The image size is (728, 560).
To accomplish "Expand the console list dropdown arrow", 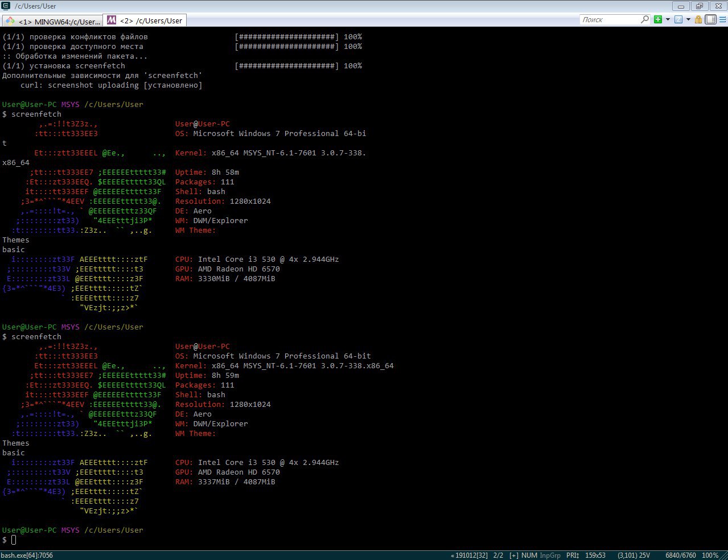I will [688, 19].
